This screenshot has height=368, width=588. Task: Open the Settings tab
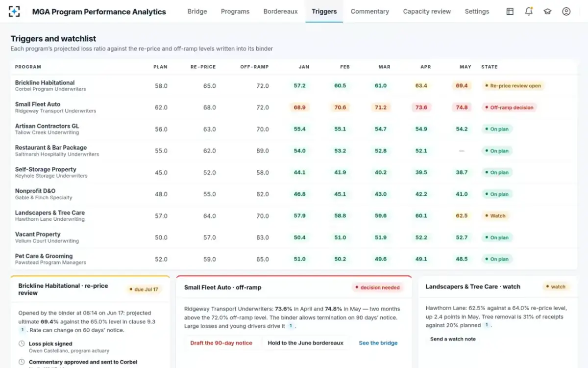(477, 11)
